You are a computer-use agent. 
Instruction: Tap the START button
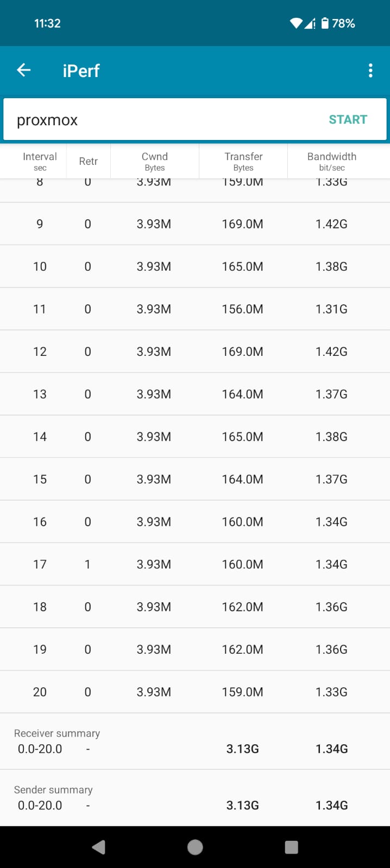pos(348,119)
